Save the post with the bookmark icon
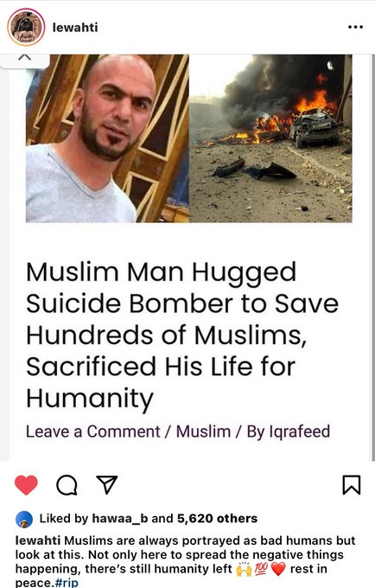Viewport: 375px width, 588px height. coord(352,485)
